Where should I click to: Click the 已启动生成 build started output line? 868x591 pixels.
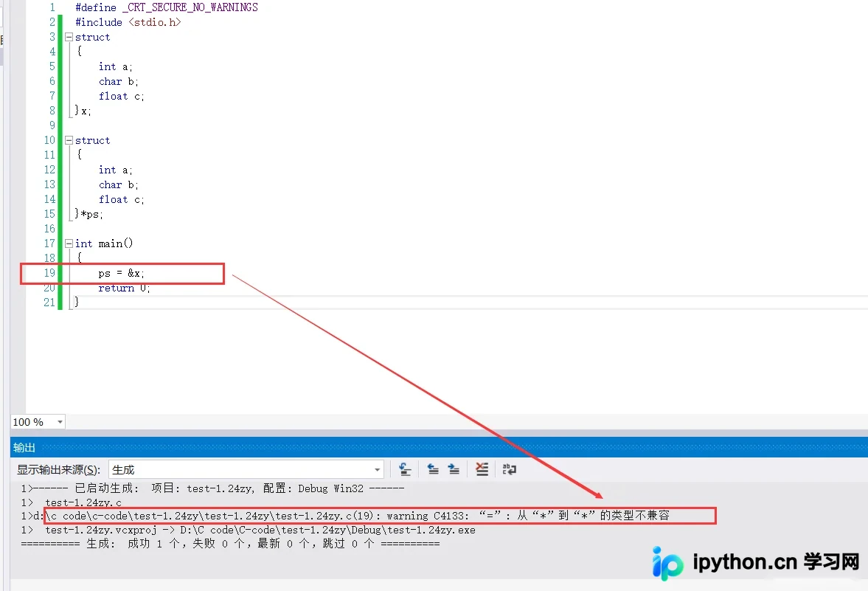tap(213, 488)
